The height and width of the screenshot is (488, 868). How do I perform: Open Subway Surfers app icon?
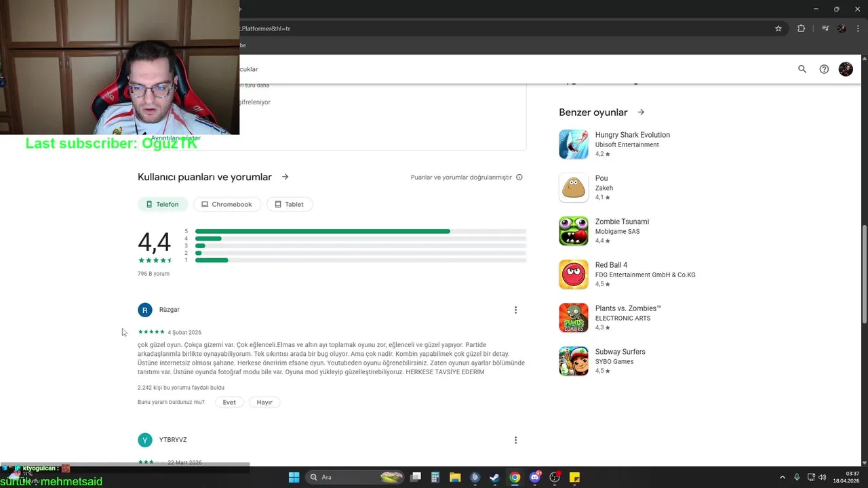(x=574, y=361)
